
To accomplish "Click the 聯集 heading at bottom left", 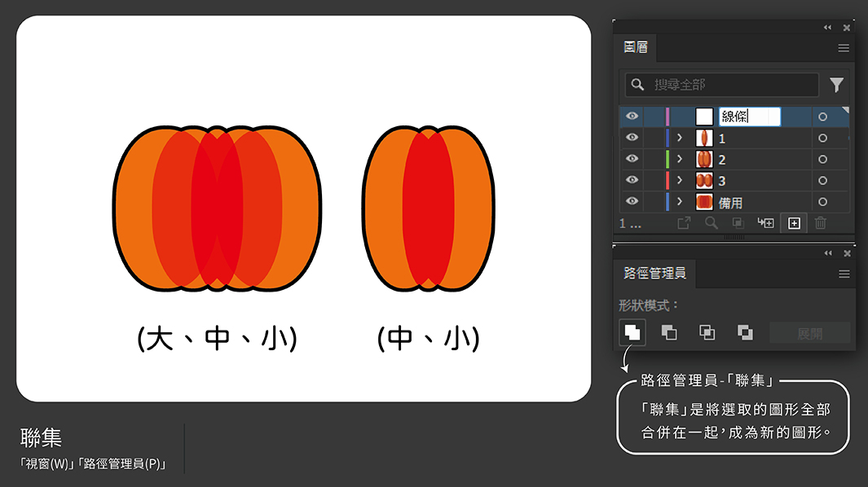I will (41, 437).
